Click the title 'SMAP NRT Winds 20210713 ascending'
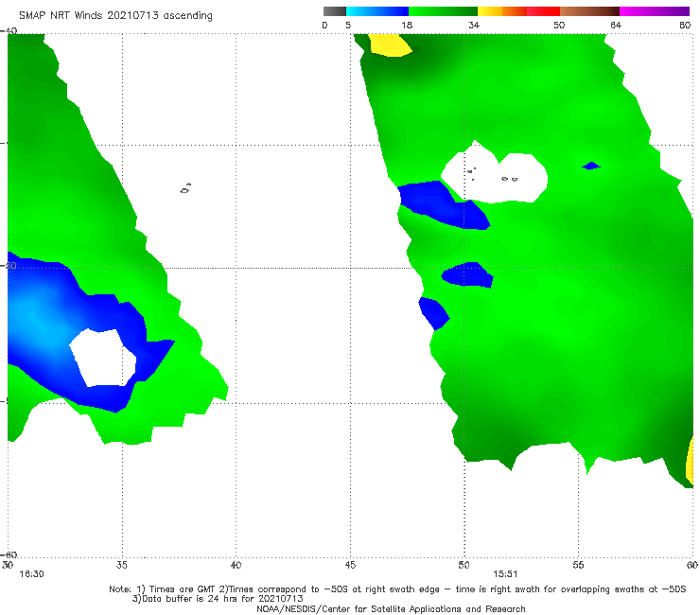The width and height of the screenshot is (700, 615). (x=115, y=16)
